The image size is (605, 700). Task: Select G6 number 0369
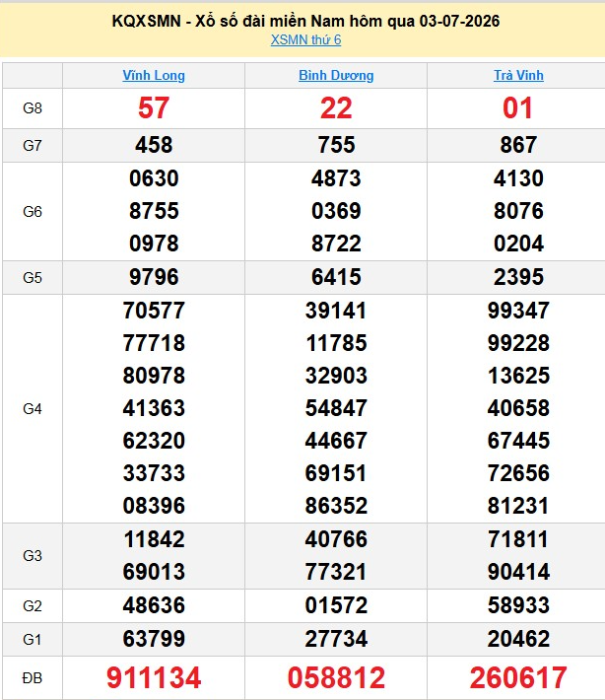click(336, 211)
